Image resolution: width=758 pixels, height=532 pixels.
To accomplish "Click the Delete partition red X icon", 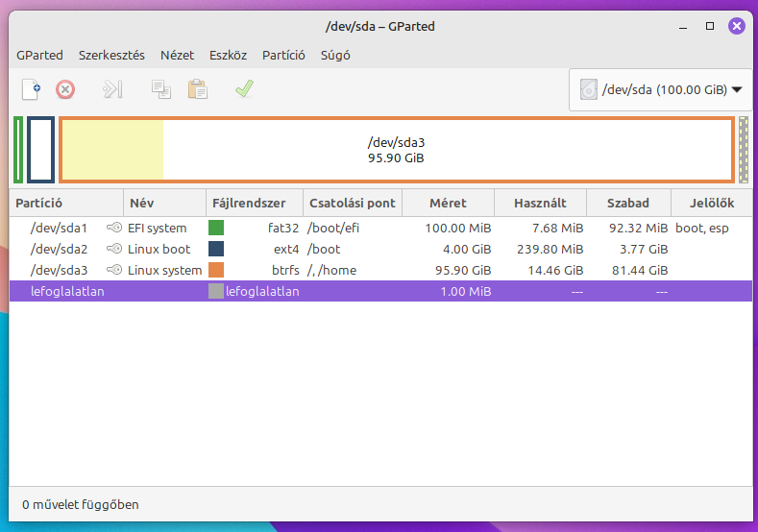I will (x=65, y=89).
